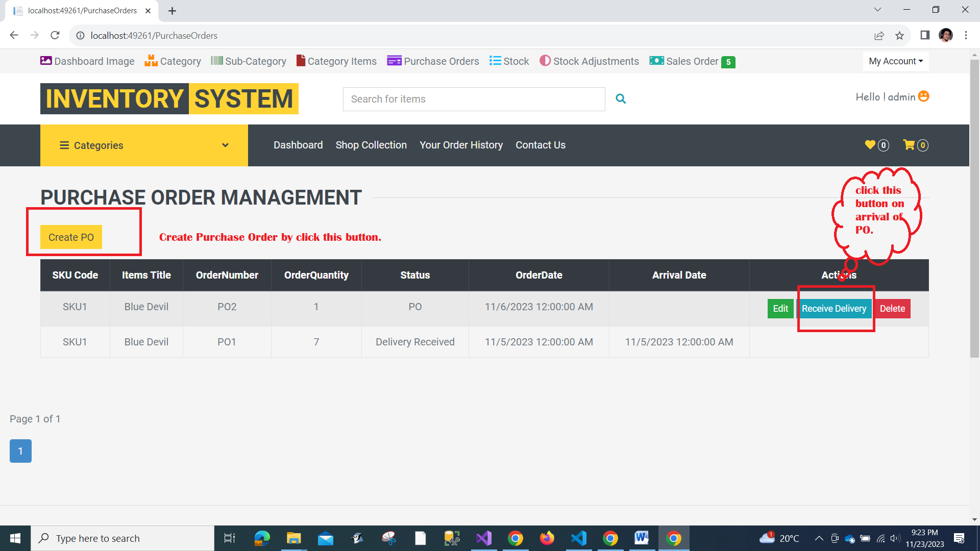
Task: Open the shopping cart icon
Action: (x=909, y=145)
